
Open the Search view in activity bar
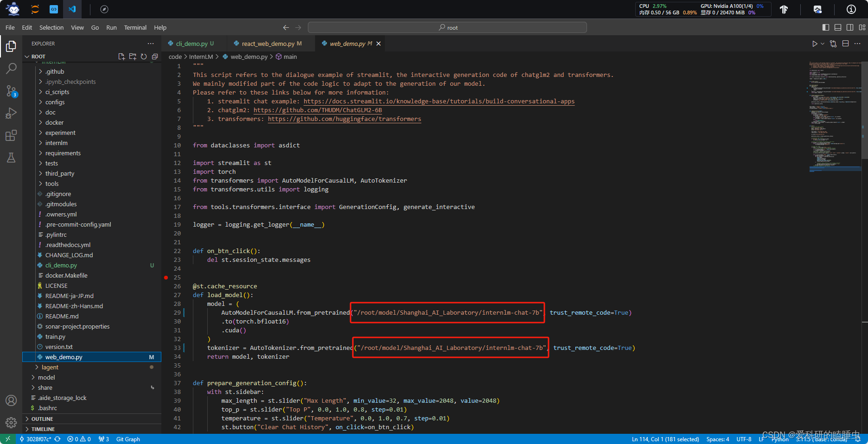[11, 69]
